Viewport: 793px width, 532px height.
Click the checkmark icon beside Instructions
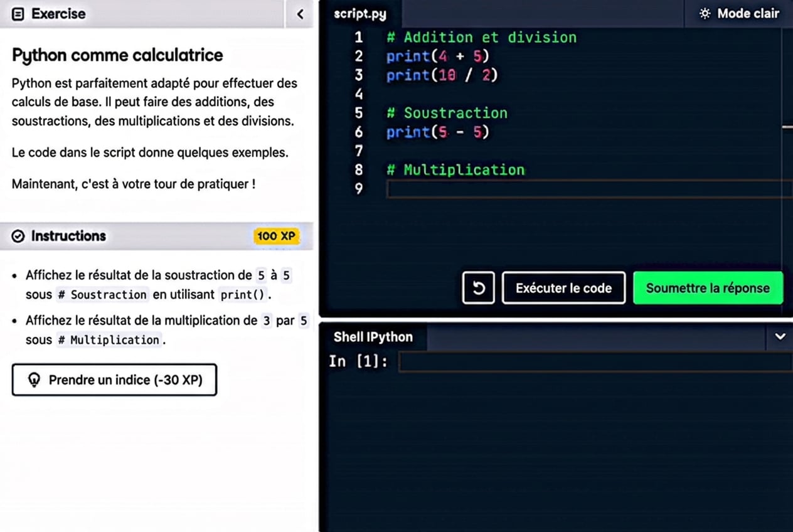point(18,236)
